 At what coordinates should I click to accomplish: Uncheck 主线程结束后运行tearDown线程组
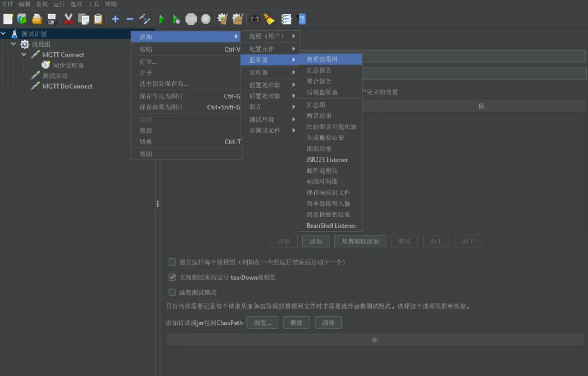click(x=172, y=277)
